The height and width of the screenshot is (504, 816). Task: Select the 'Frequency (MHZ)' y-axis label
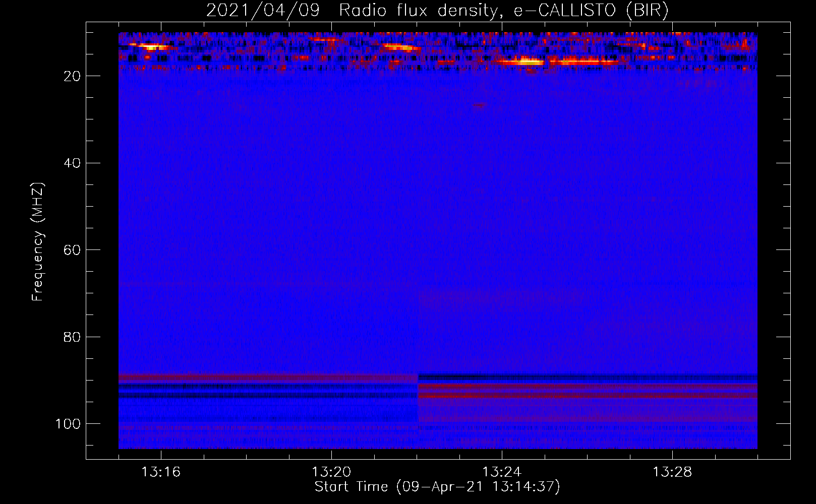point(38,242)
